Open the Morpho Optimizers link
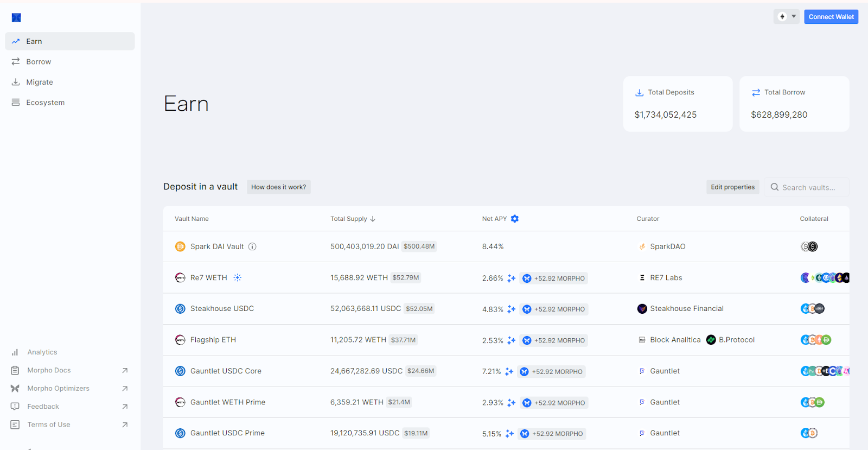The image size is (868, 450). tap(58, 388)
